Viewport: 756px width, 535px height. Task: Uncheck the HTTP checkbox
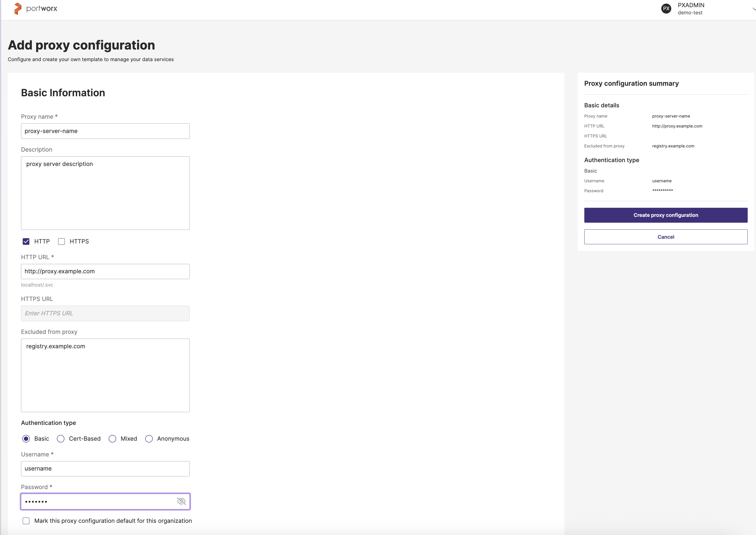(26, 241)
